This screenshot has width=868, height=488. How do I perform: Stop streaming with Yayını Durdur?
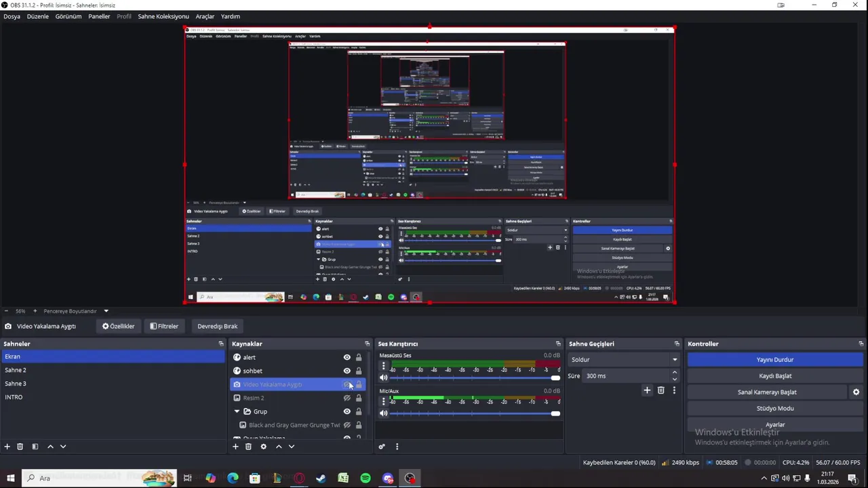point(775,359)
